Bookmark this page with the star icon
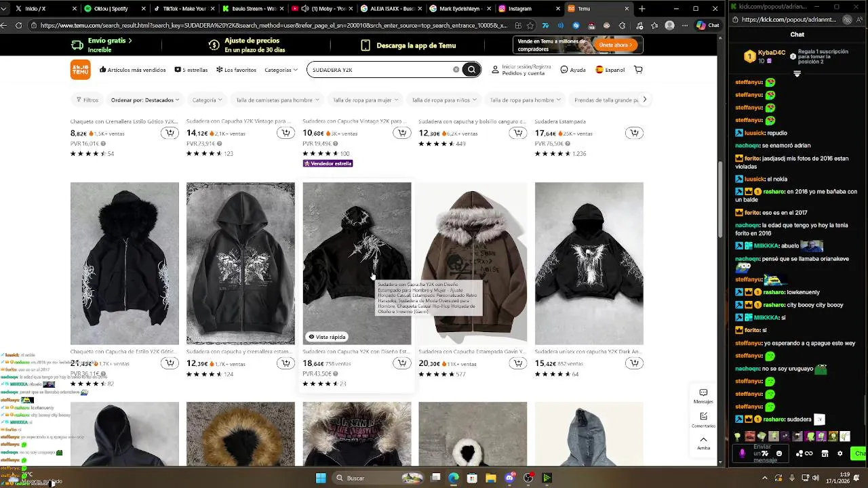Viewport: 868px width, 488px height. pyautogui.click(x=530, y=25)
